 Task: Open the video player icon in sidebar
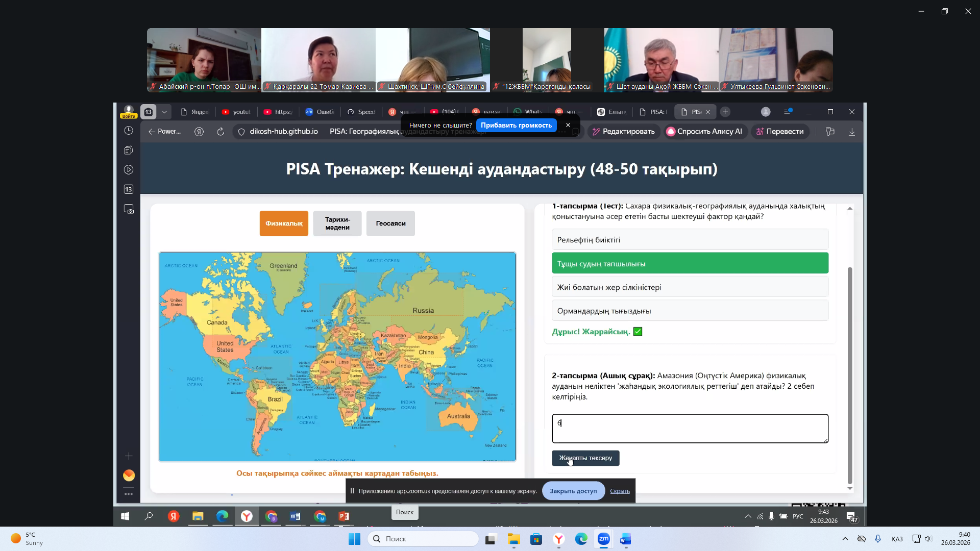point(129,169)
